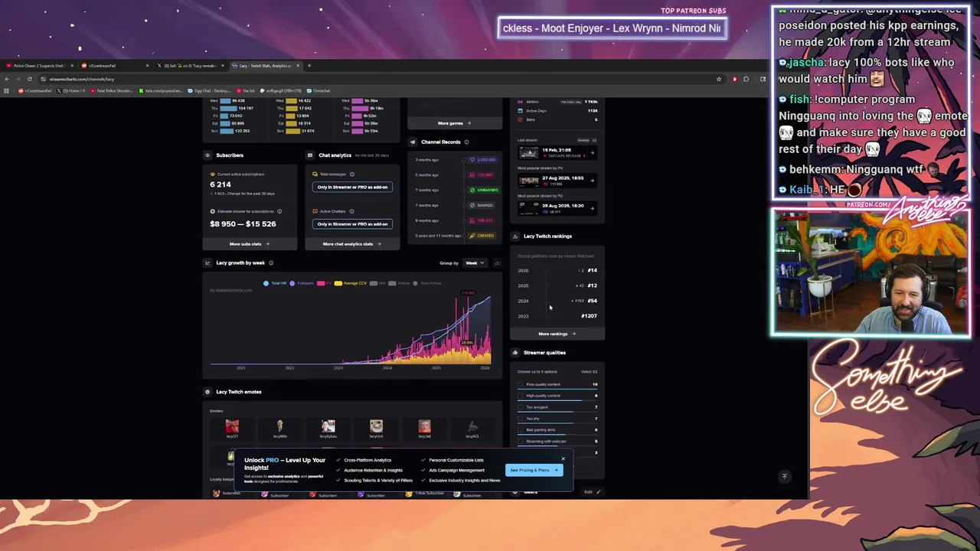Viewport: 980px width, 551px height.
Task: Check the Too shy option
Action: (521, 419)
